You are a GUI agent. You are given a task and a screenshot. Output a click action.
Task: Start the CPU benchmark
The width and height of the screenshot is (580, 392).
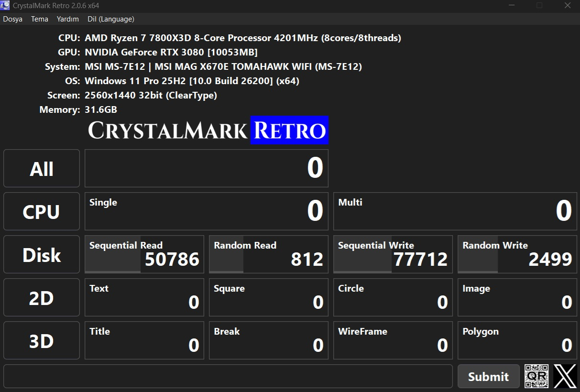point(42,211)
